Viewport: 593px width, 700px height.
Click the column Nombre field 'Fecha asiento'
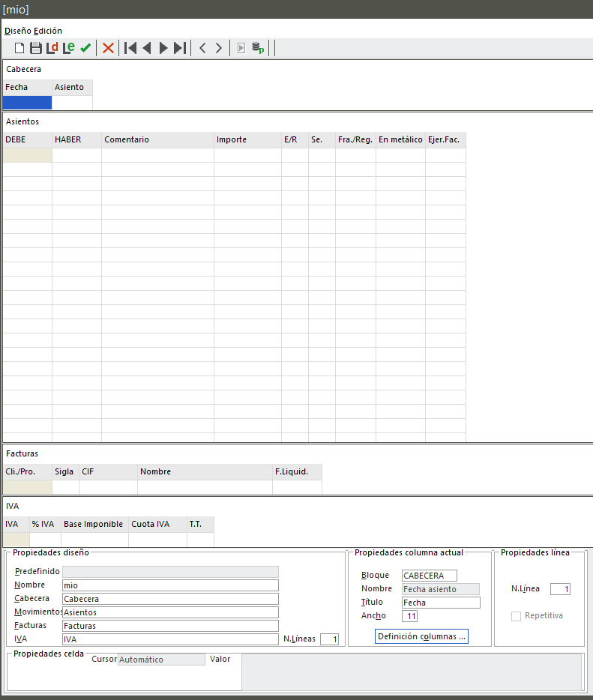(x=441, y=589)
